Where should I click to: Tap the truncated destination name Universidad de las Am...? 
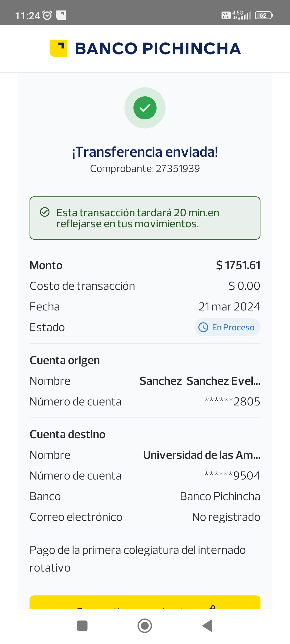tap(202, 455)
